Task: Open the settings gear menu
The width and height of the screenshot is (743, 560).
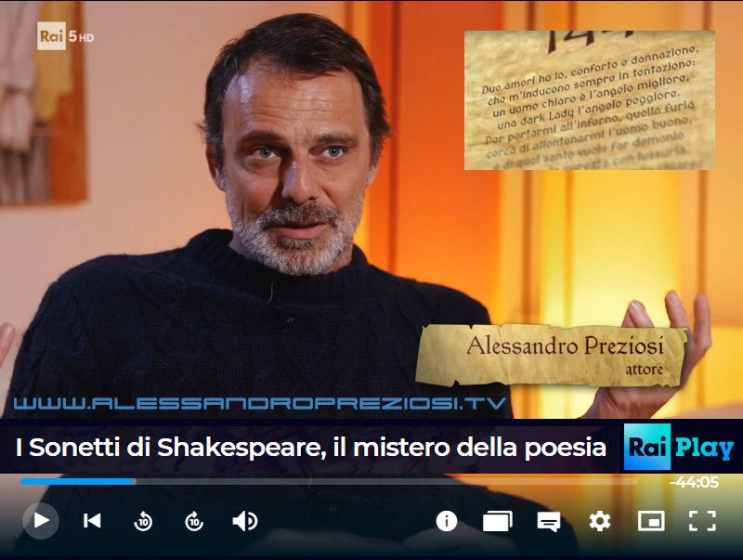Action: tap(599, 521)
